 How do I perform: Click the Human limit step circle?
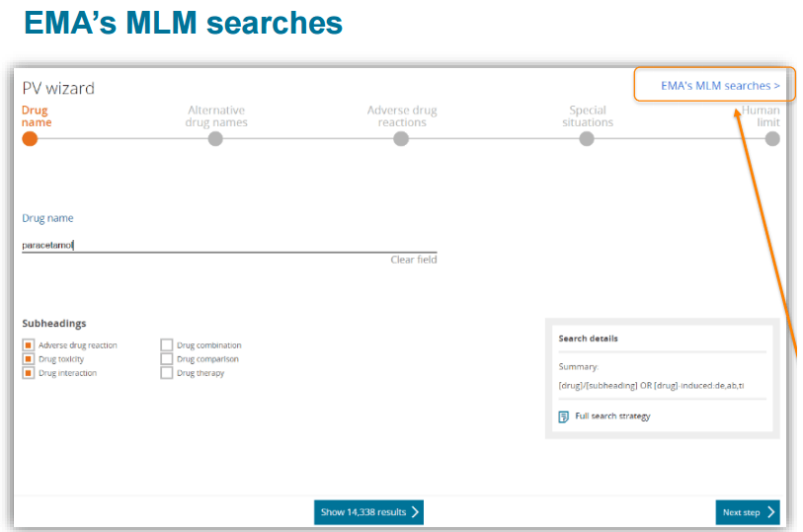click(x=771, y=139)
